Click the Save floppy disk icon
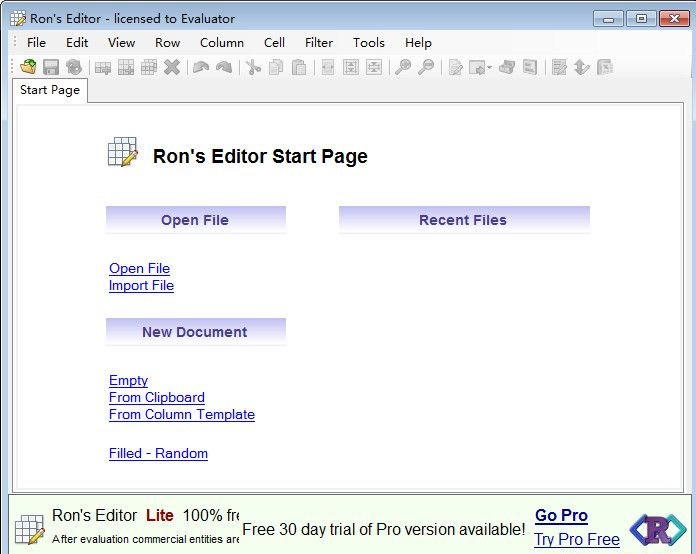696x554 pixels. [x=50, y=67]
